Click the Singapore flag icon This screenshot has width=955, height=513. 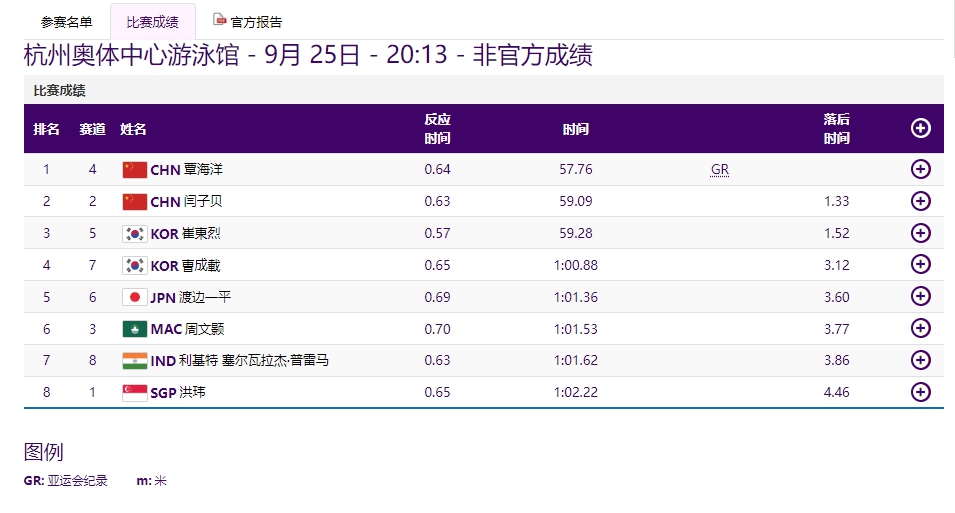(x=134, y=392)
